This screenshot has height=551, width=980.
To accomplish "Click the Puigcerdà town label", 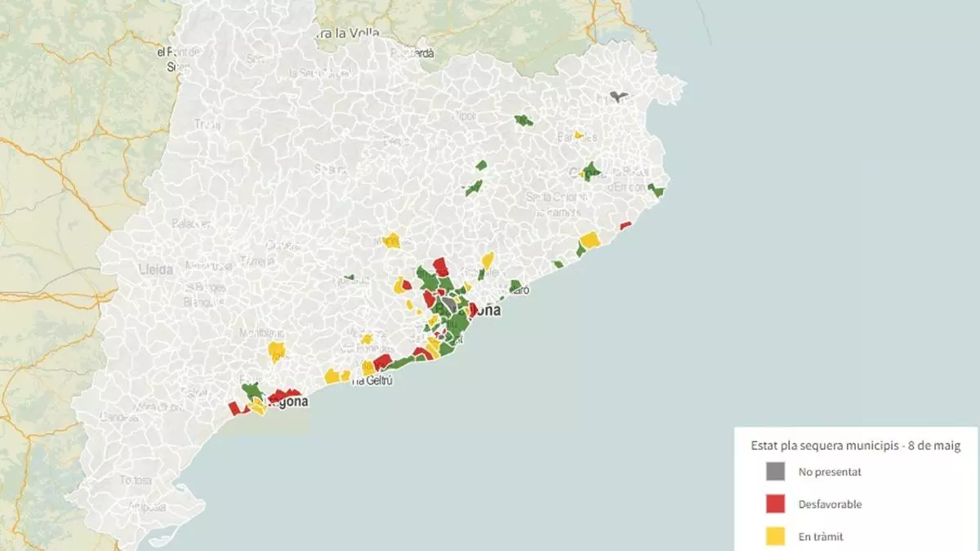I will pyautogui.click(x=412, y=53).
